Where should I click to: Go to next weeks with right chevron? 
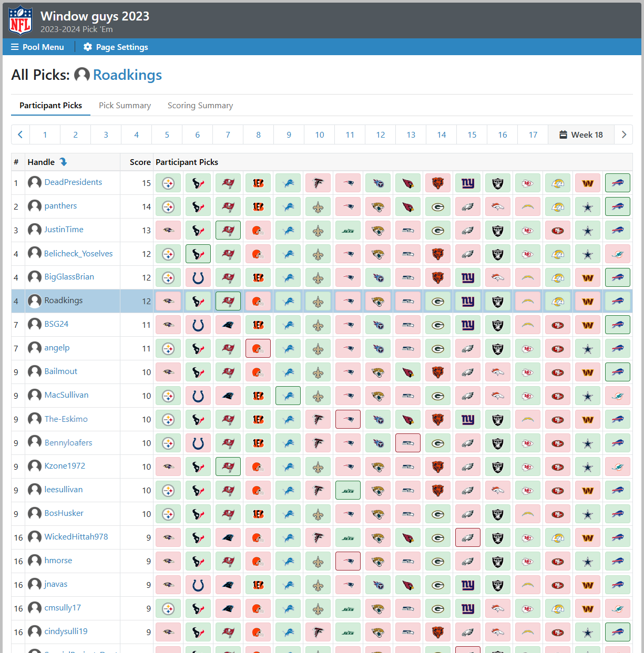coord(623,134)
